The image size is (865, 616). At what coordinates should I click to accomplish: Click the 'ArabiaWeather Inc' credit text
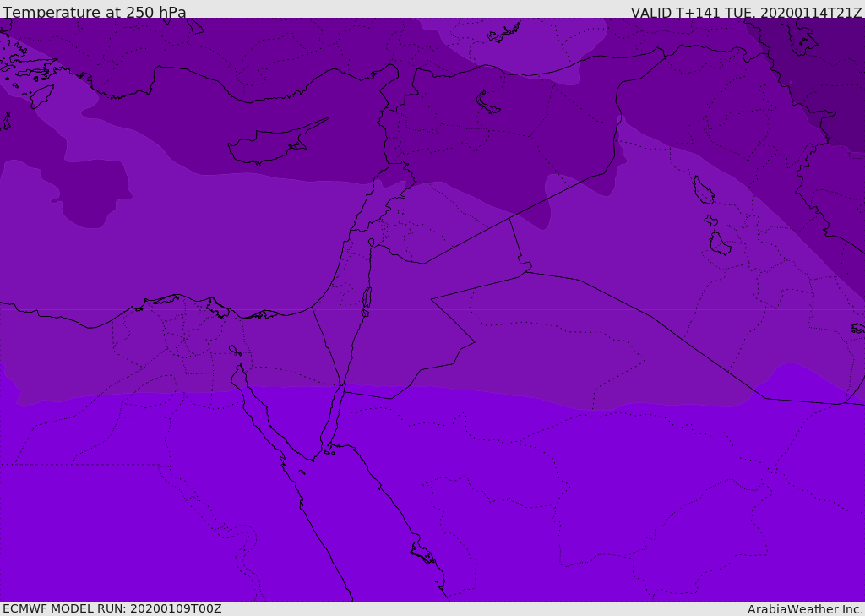pos(805,609)
